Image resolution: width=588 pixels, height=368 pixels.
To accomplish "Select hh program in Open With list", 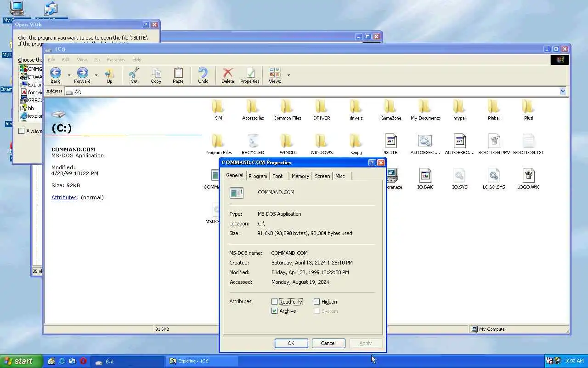I will (31, 108).
